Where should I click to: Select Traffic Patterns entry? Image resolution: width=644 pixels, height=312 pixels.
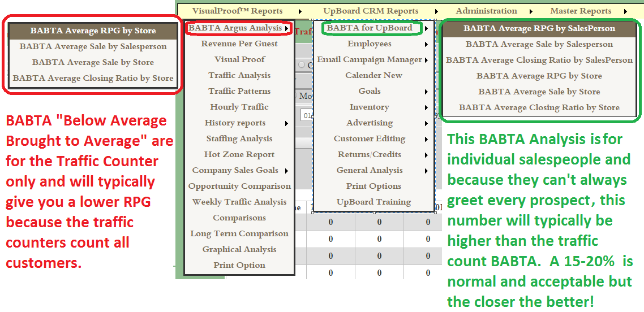tap(239, 91)
